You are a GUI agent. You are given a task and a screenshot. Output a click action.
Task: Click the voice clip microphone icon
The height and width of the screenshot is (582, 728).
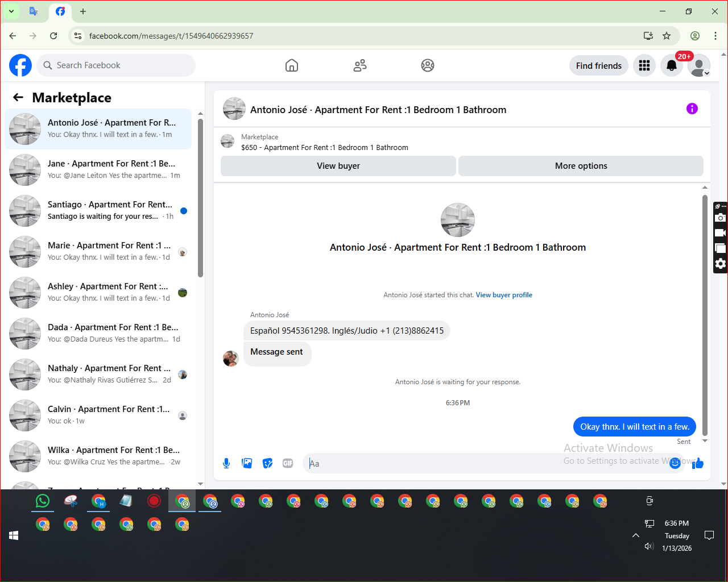pos(226,463)
